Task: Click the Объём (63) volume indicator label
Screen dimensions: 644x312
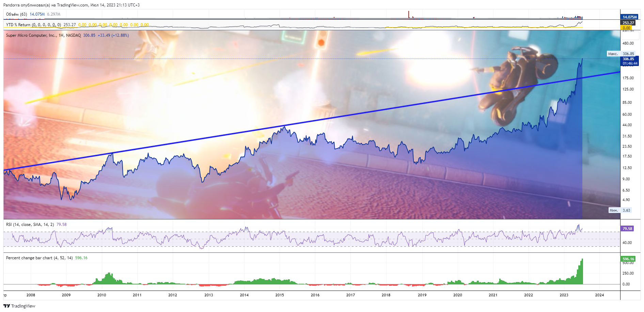Action: 16,14
